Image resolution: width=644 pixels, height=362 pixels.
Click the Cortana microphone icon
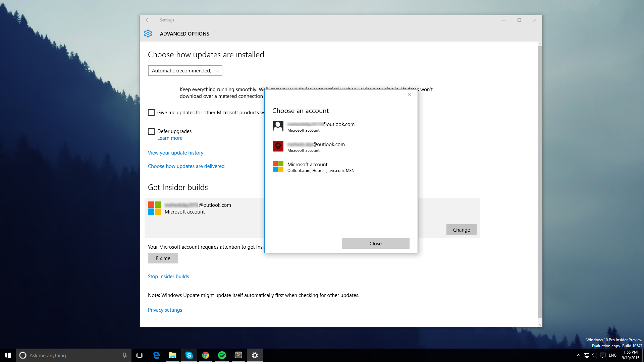(x=124, y=355)
